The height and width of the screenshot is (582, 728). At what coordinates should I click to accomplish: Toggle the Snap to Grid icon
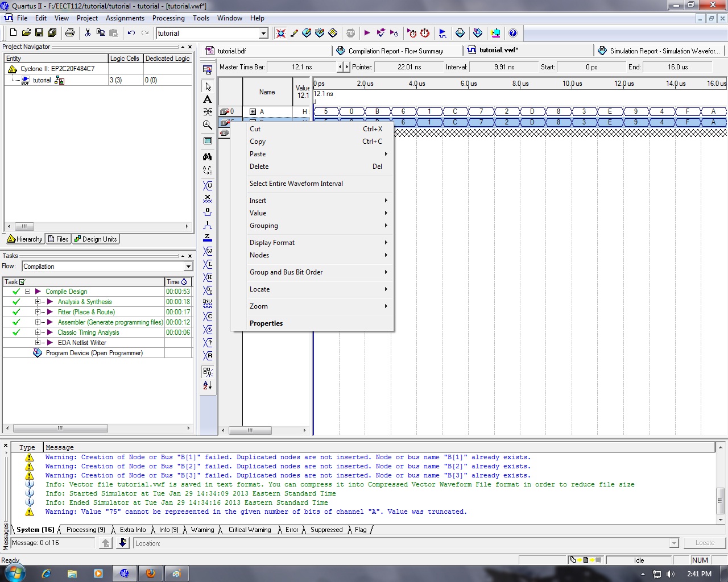click(208, 372)
